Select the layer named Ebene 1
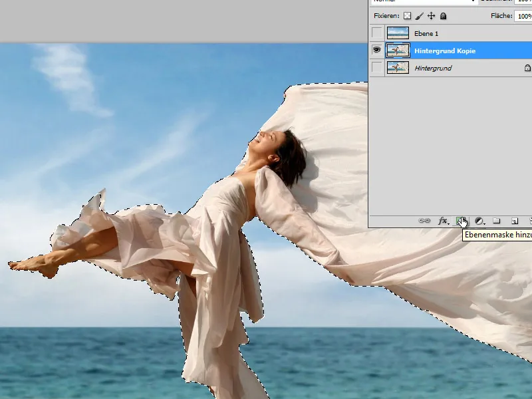The image size is (532, 399). 426,34
